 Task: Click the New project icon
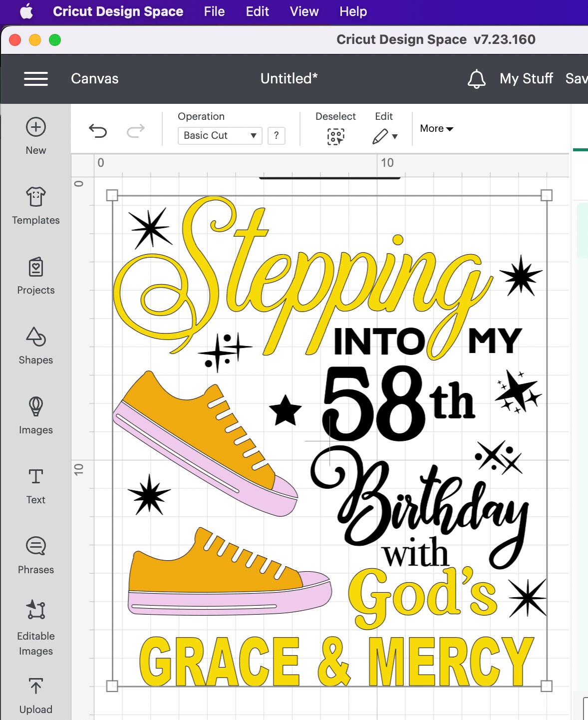click(36, 127)
